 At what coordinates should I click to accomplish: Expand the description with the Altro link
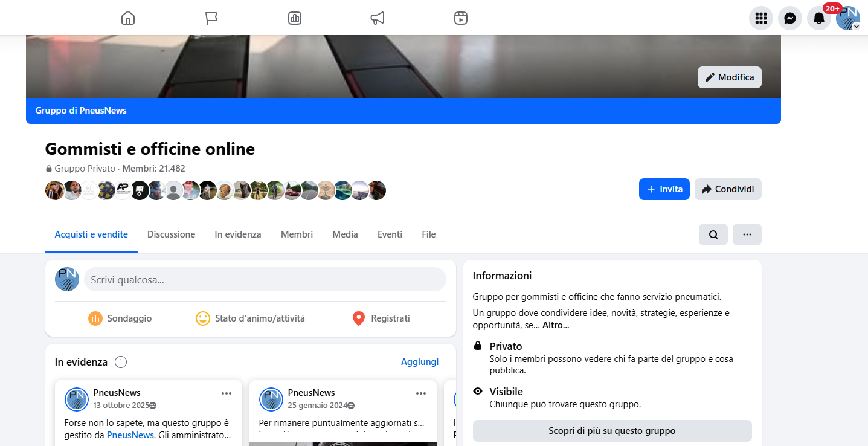[556, 325]
